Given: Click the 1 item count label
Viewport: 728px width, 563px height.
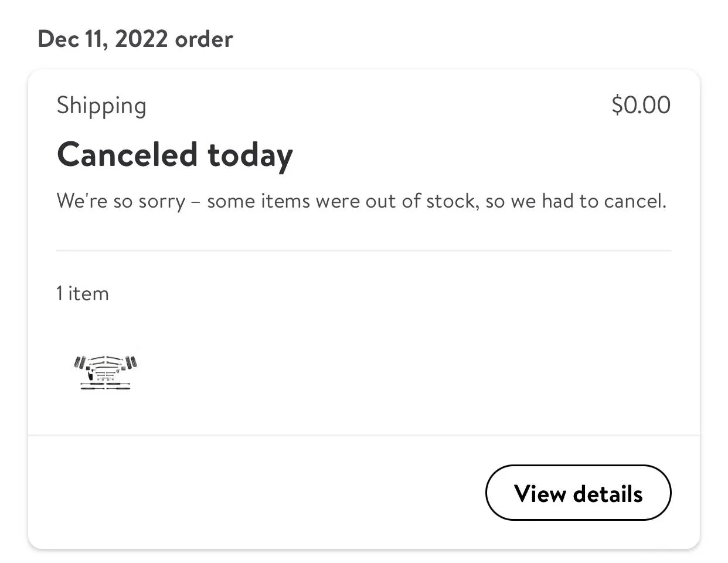Looking at the screenshot, I should pyautogui.click(x=83, y=293).
